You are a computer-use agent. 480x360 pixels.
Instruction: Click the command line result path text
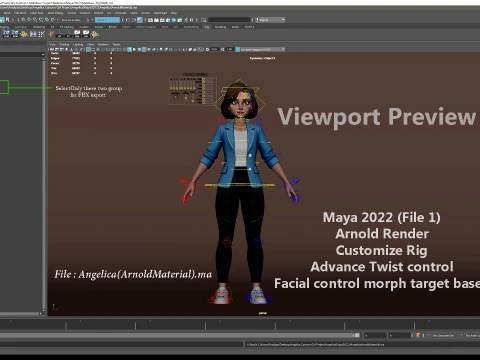click(315, 344)
